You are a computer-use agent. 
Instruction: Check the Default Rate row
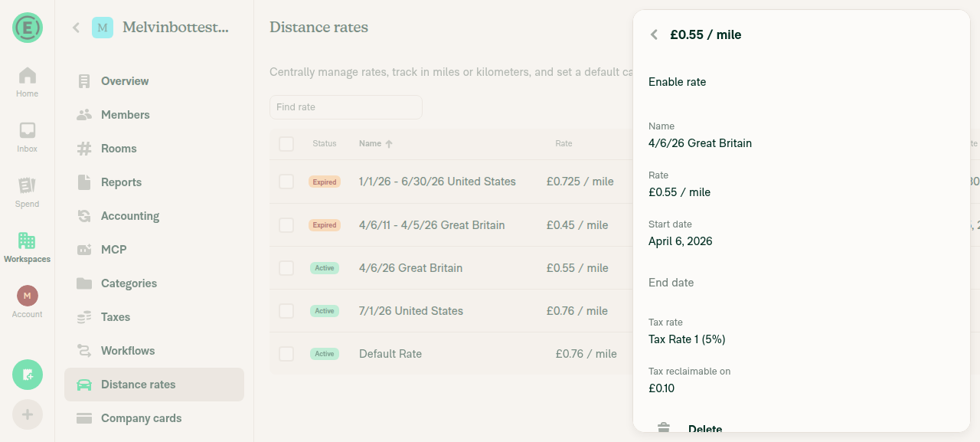click(286, 354)
